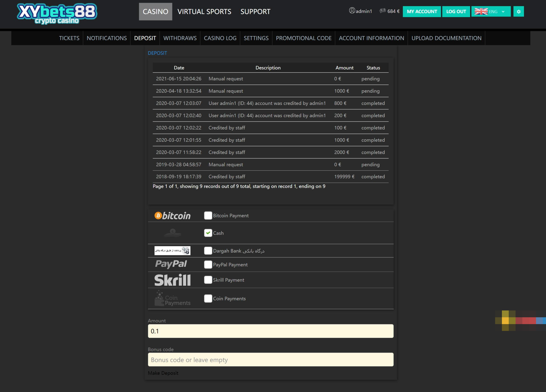Tick the PayPal Payment checkbox
This screenshot has width=546, height=392.
[208, 264]
